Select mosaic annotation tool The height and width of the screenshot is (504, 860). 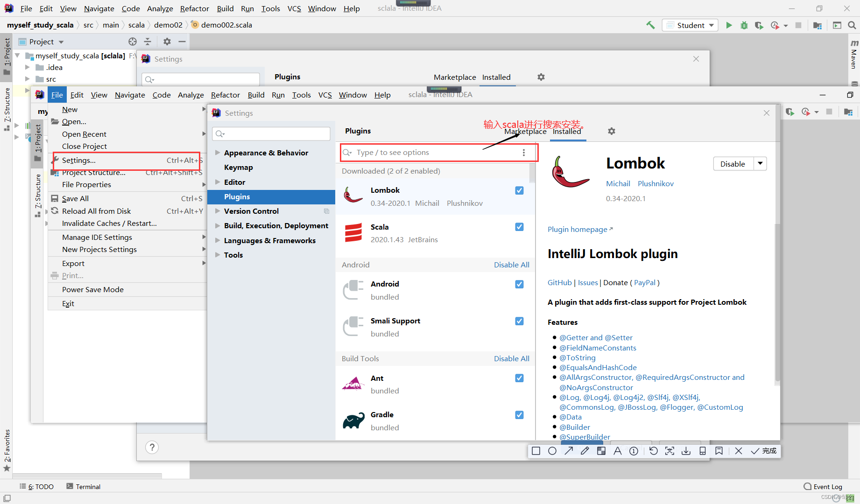pos(601,451)
